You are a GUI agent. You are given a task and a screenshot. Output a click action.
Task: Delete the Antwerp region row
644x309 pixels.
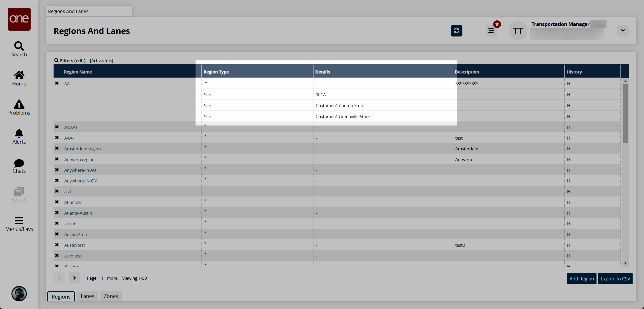click(57, 159)
